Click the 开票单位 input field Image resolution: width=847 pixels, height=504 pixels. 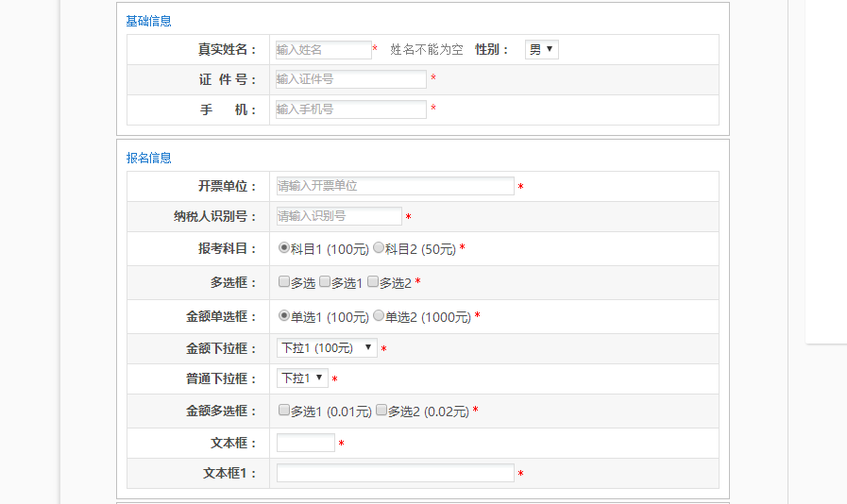coord(395,186)
